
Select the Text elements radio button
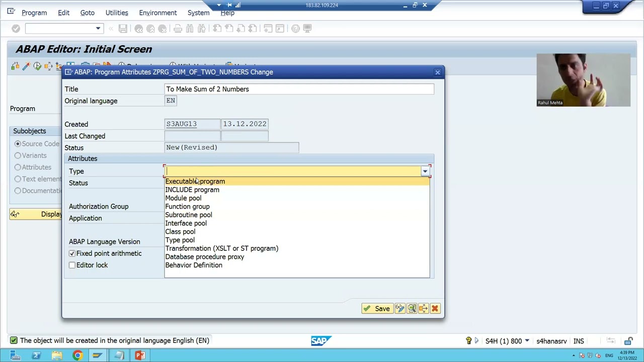[18, 179]
